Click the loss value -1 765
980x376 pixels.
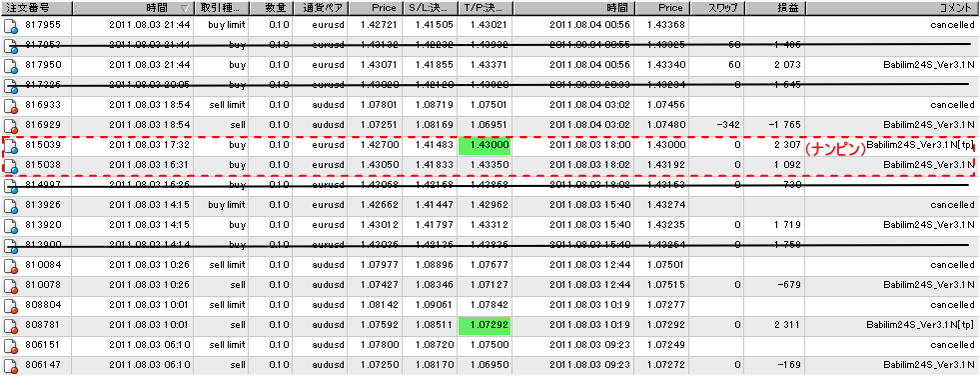tap(784, 125)
